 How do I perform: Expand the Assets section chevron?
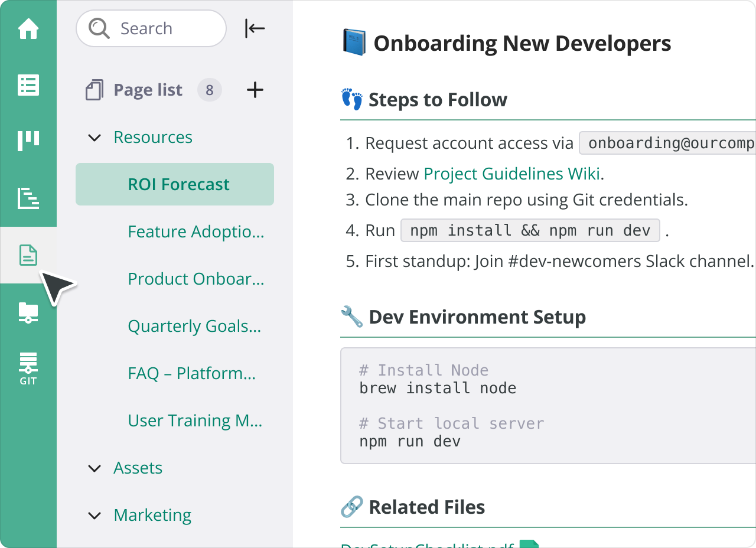point(94,468)
